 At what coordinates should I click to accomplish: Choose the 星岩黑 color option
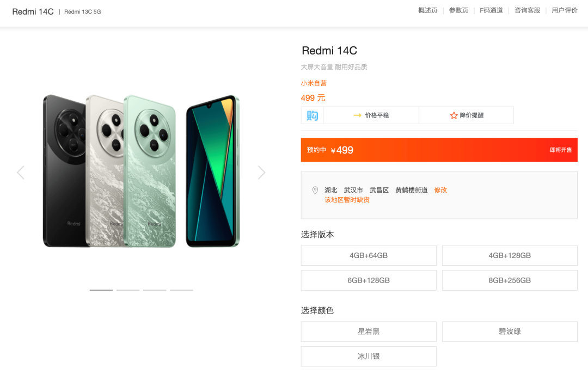[x=369, y=332]
